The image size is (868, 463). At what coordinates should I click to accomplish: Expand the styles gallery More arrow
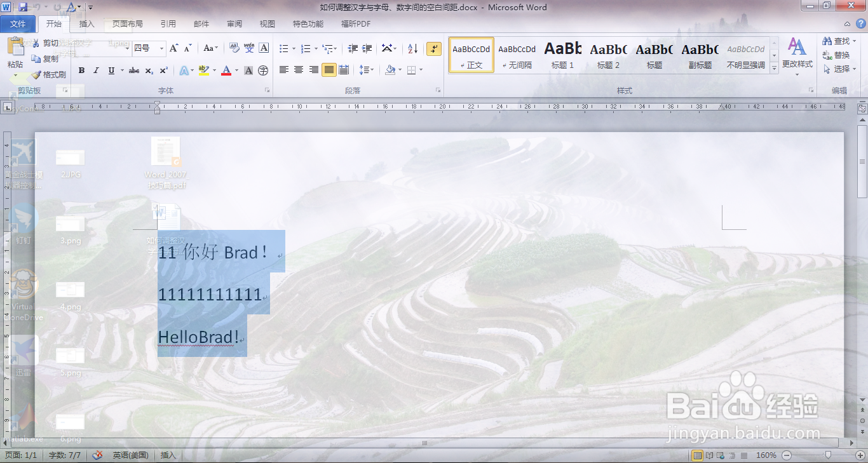[774, 68]
